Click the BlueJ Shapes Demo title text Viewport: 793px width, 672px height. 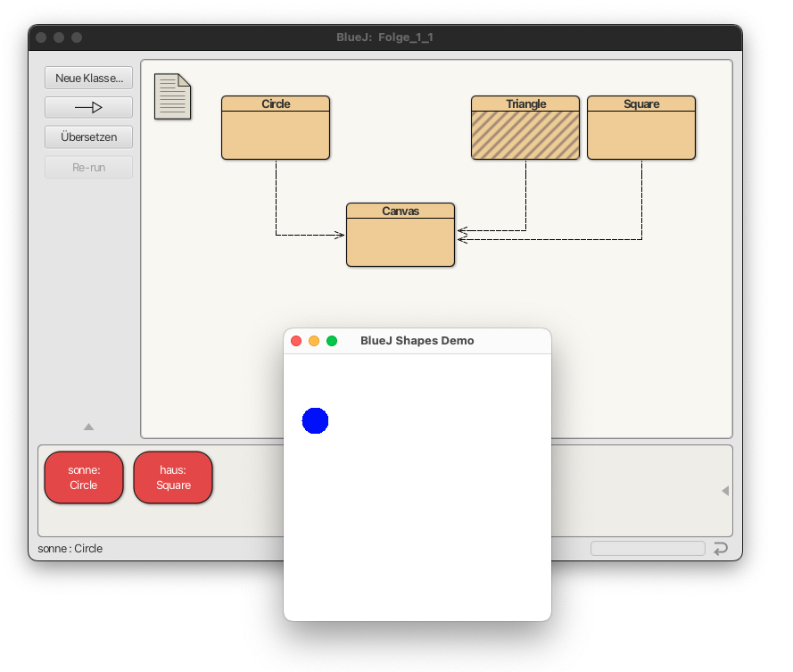417,341
